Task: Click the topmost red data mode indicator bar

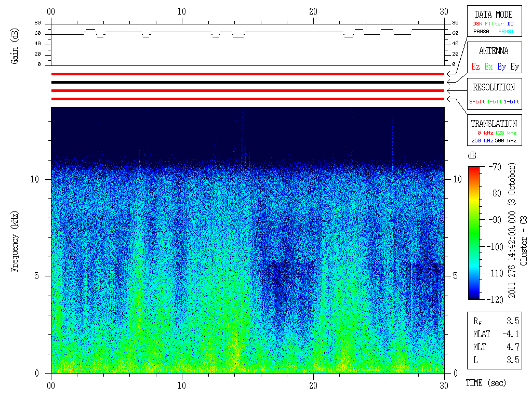Action: click(247, 74)
